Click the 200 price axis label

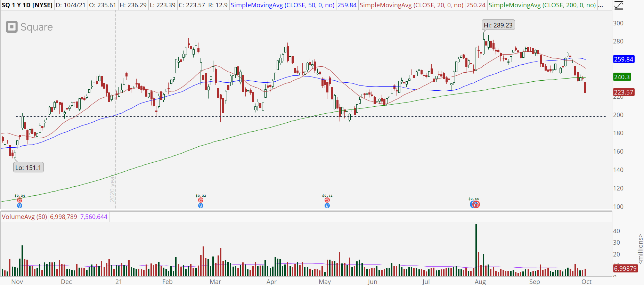point(618,115)
